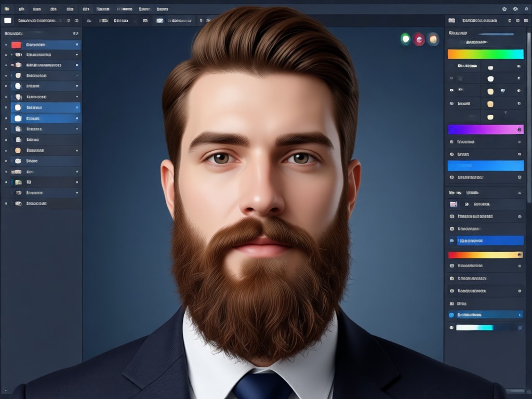Viewport: 532px width, 399px height.
Task: Select the blue circle radio icon in right panel
Action: pyautogui.click(x=451, y=315)
